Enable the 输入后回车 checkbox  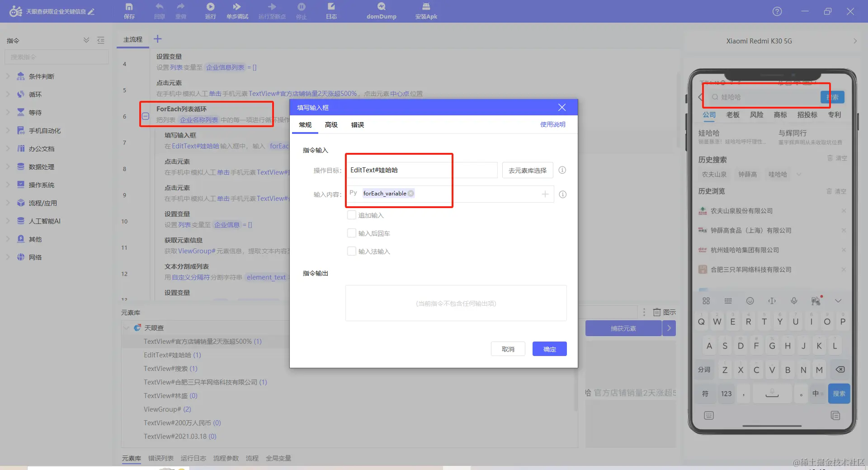tap(351, 233)
